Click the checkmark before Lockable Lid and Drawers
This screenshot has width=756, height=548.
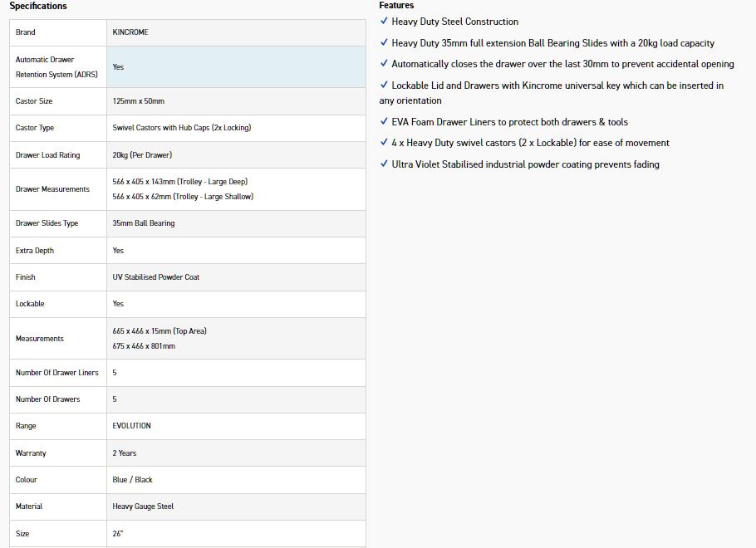[383, 86]
